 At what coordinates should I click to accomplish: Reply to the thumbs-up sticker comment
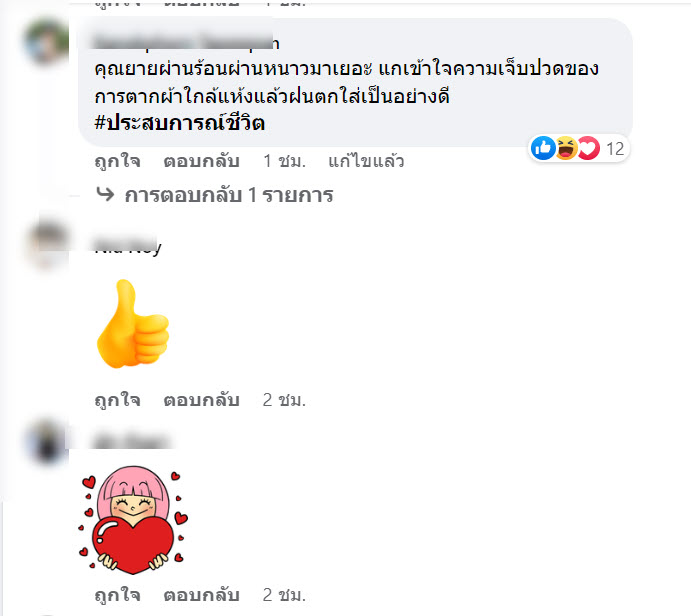coord(201,400)
